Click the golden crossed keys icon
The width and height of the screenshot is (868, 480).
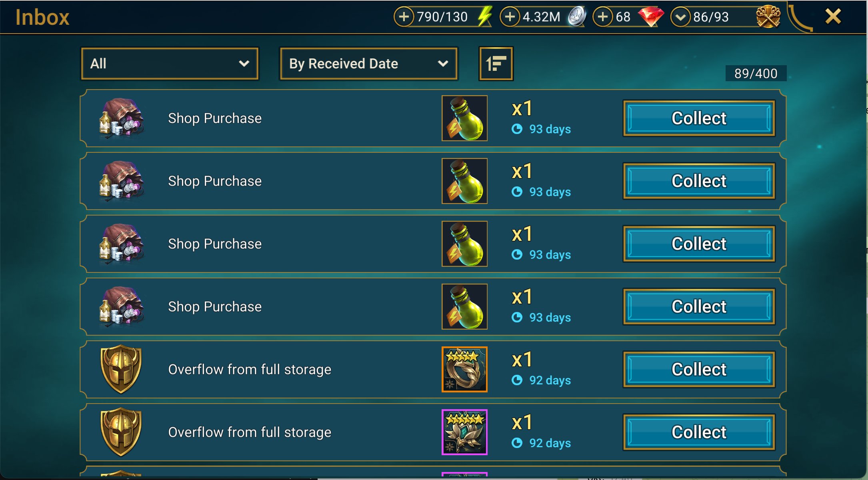[768, 17]
